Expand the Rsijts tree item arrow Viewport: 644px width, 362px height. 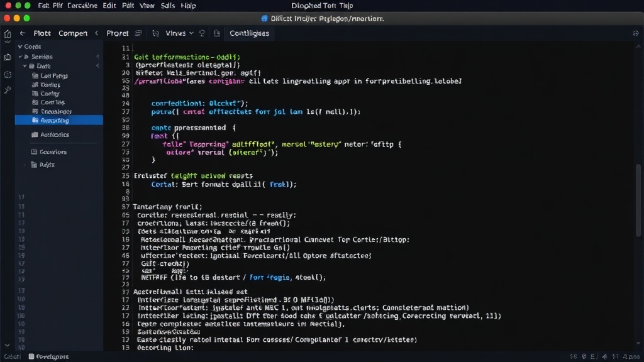click(x=25, y=165)
